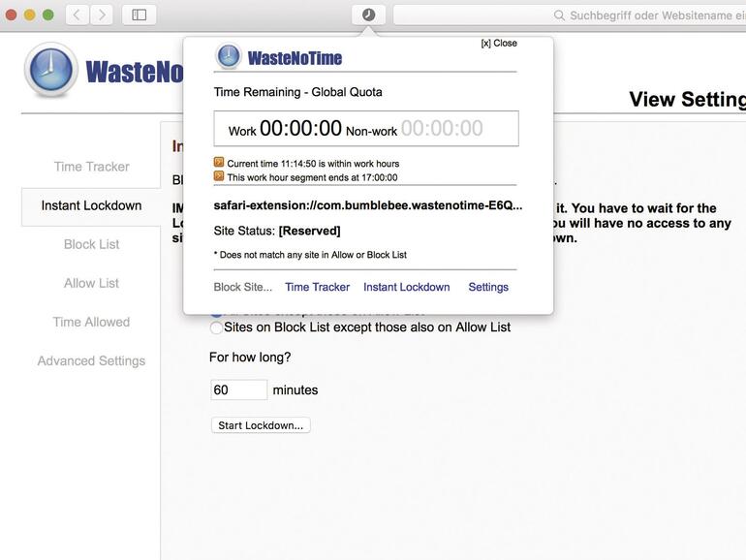Switch to Time Allowed tab
Screen dimensions: 746x560
point(91,322)
